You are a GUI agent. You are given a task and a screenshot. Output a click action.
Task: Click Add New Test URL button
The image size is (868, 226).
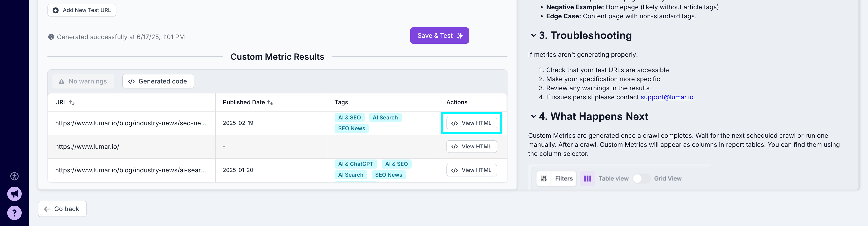click(x=82, y=10)
